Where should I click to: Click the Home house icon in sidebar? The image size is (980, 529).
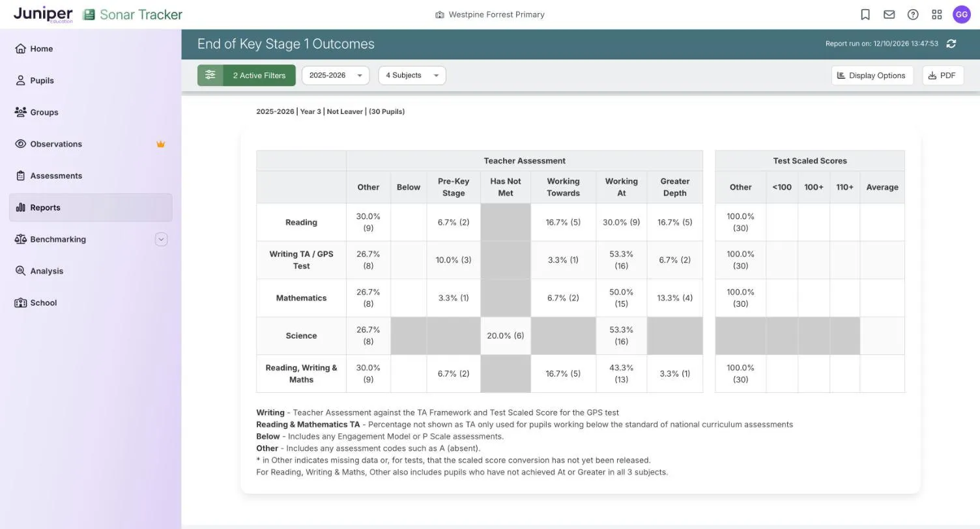[20, 48]
